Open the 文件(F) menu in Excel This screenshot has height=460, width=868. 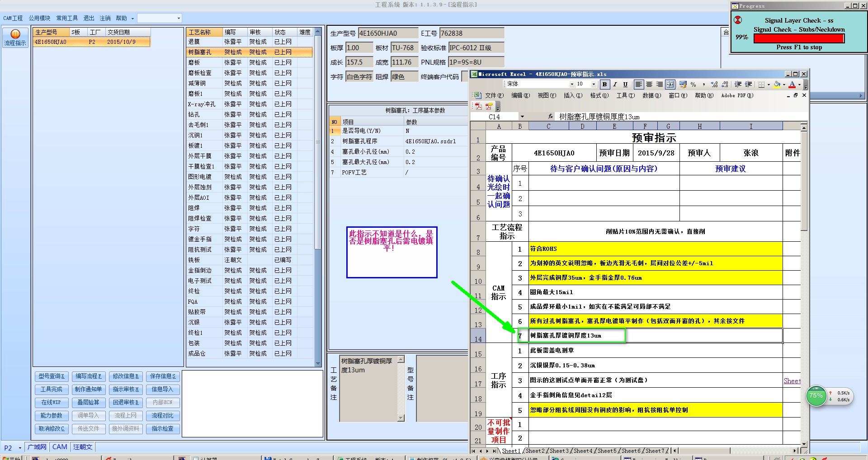494,95
